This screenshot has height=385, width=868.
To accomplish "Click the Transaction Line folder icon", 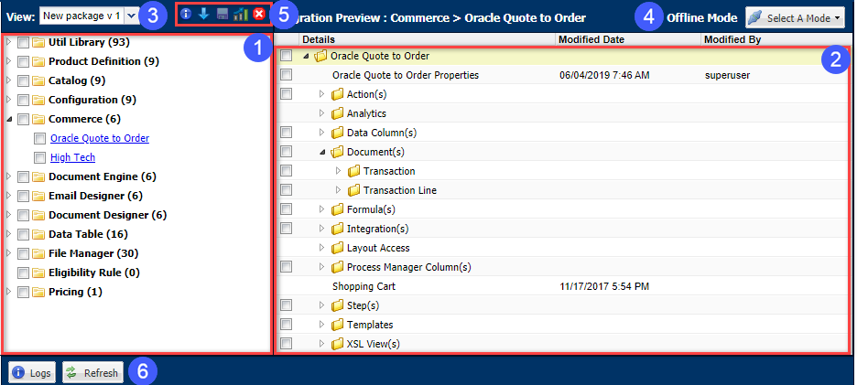I will (x=353, y=190).
